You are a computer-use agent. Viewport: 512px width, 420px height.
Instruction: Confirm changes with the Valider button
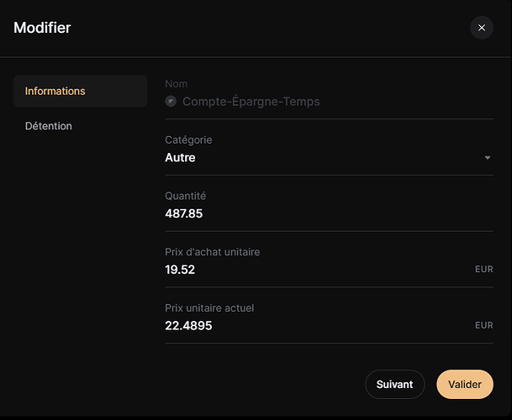tap(465, 385)
